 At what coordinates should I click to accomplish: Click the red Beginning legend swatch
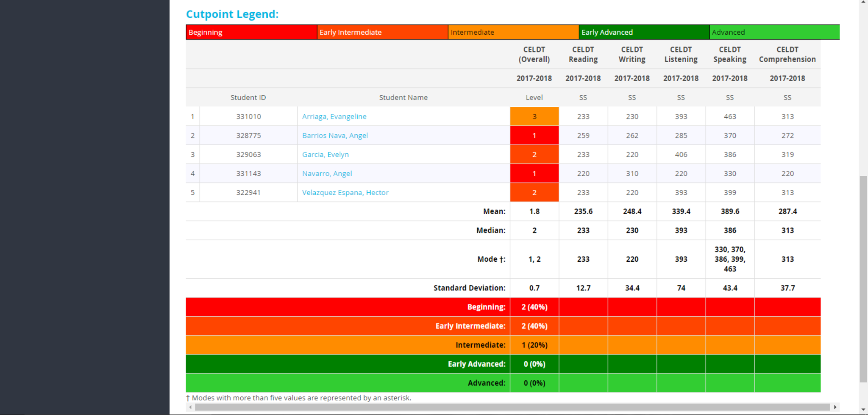(251, 32)
